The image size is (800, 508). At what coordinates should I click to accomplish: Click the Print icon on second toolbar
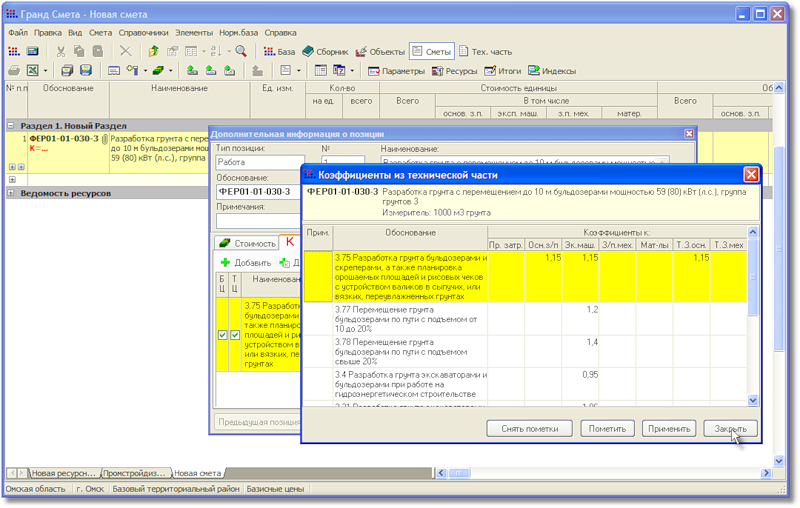(14, 71)
